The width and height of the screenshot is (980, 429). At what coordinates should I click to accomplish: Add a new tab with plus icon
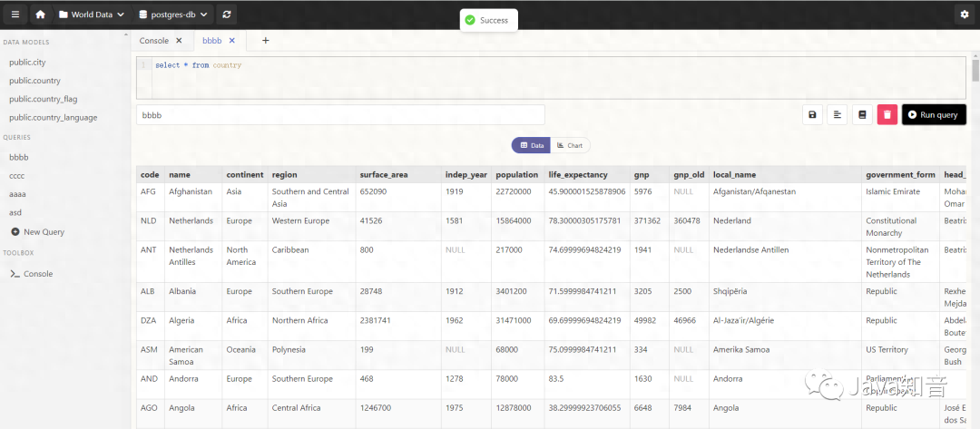265,41
